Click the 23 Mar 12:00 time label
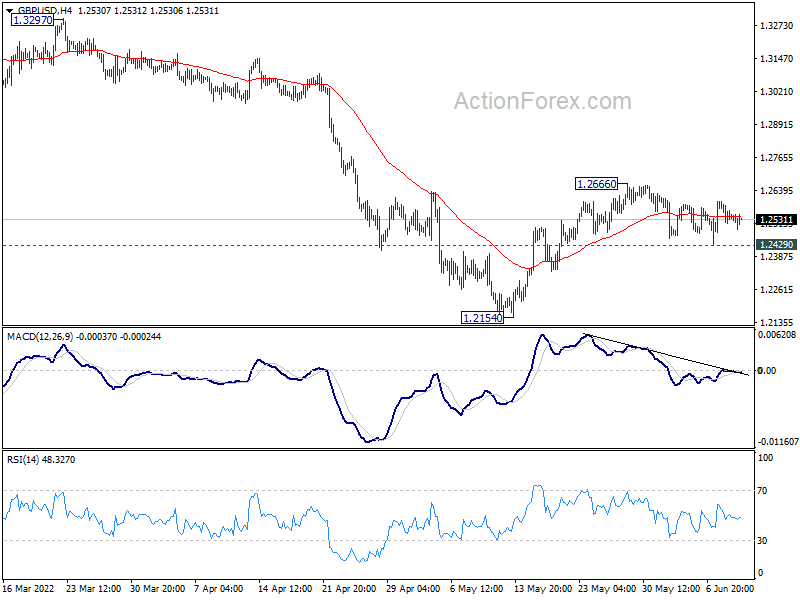The width and height of the screenshot is (800, 600). tap(93, 589)
